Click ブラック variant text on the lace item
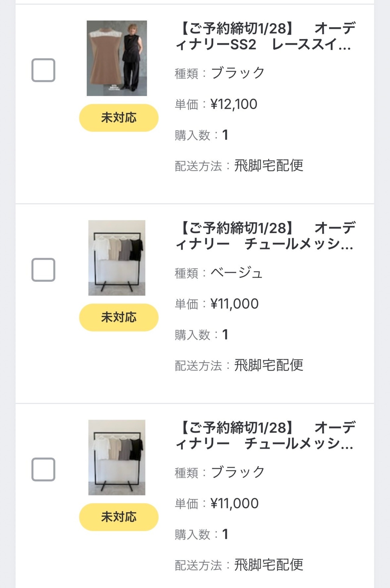Screen dimensions: 390x588 pos(238,73)
